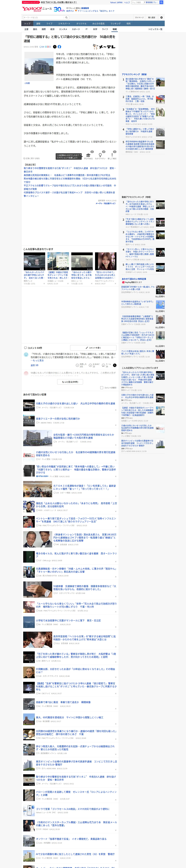
Task: Share the comment on X
Action: pyautogui.click(x=115, y=365)
